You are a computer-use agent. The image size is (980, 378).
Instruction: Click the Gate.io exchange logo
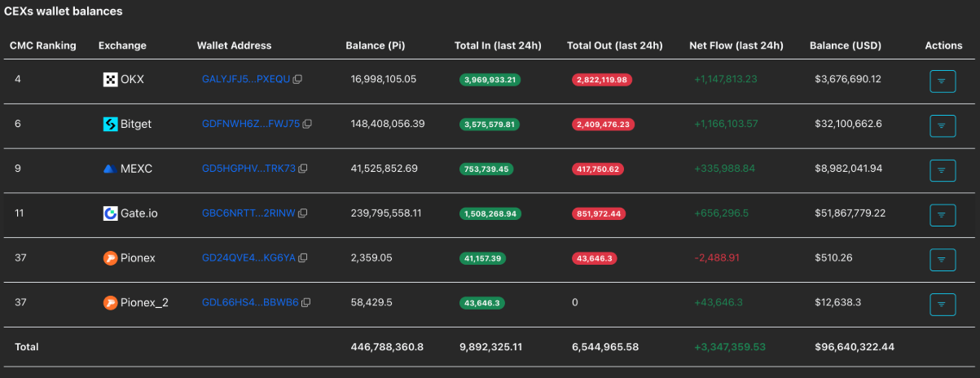(x=110, y=213)
